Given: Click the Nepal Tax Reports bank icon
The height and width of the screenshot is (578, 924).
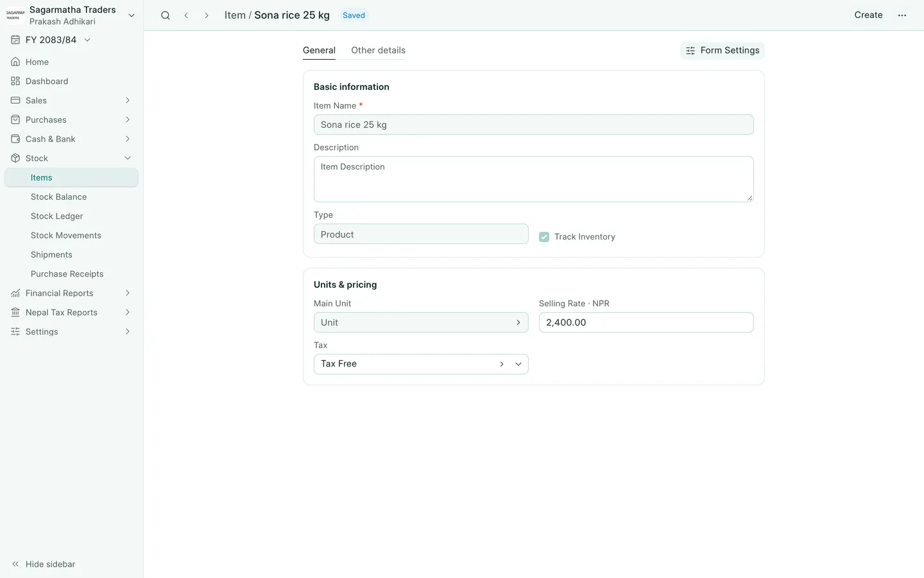Looking at the screenshot, I should tap(15, 312).
